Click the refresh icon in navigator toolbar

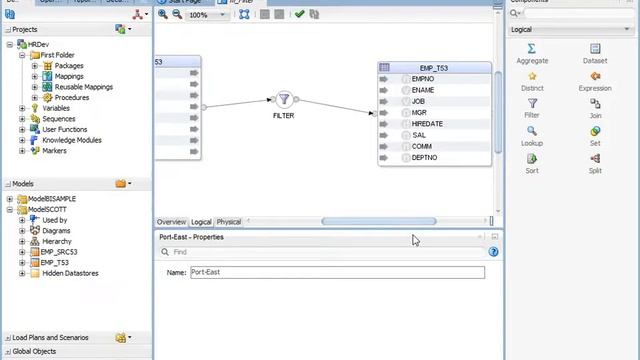(x=10, y=14)
